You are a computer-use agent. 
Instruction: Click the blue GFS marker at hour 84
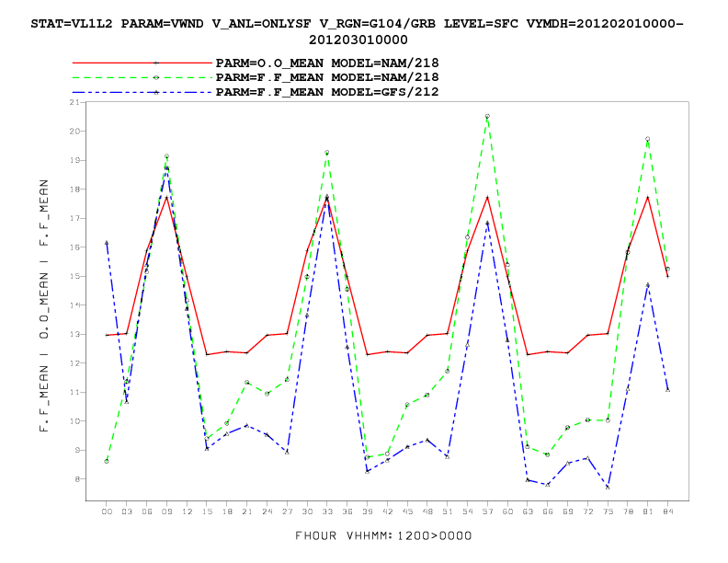[x=667, y=390]
